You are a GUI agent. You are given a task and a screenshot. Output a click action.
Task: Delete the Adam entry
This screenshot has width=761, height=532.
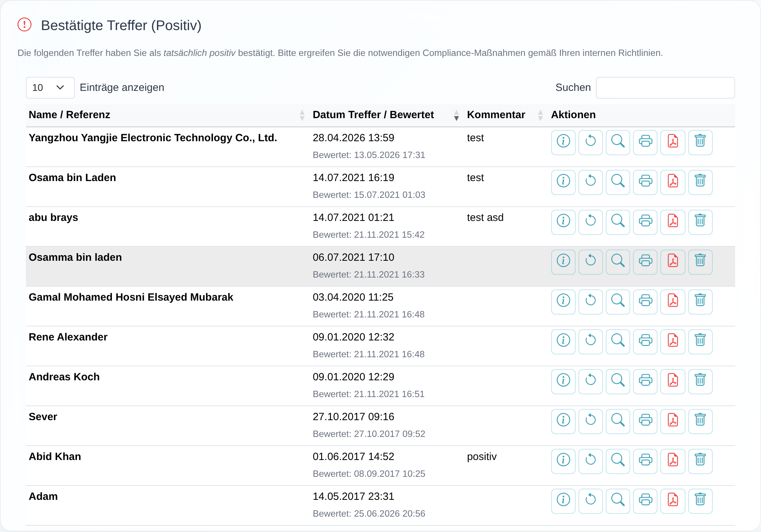click(x=700, y=501)
